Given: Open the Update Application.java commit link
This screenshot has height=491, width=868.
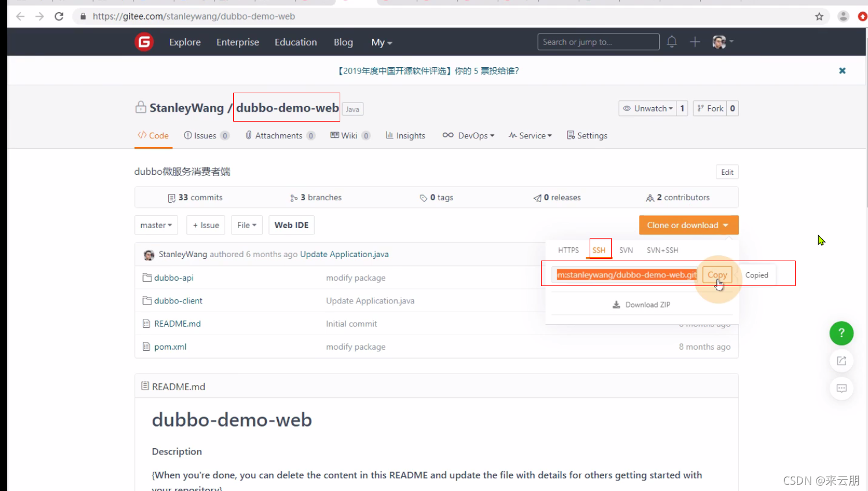Looking at the screenshot, I should (344, 254).
